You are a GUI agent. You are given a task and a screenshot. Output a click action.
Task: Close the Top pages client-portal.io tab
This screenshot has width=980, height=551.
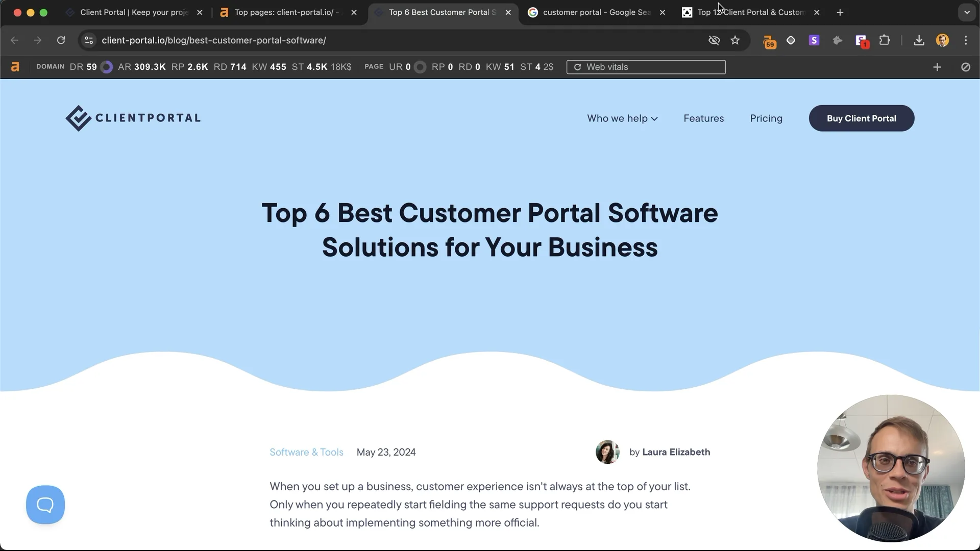tap(354, 12)
